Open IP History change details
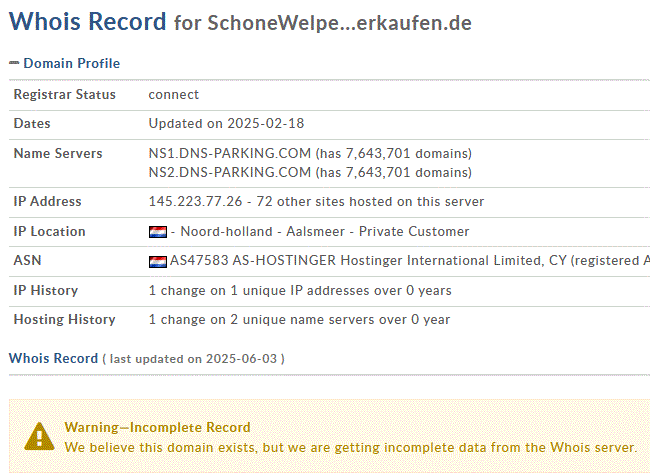 (x=300, y=291)
